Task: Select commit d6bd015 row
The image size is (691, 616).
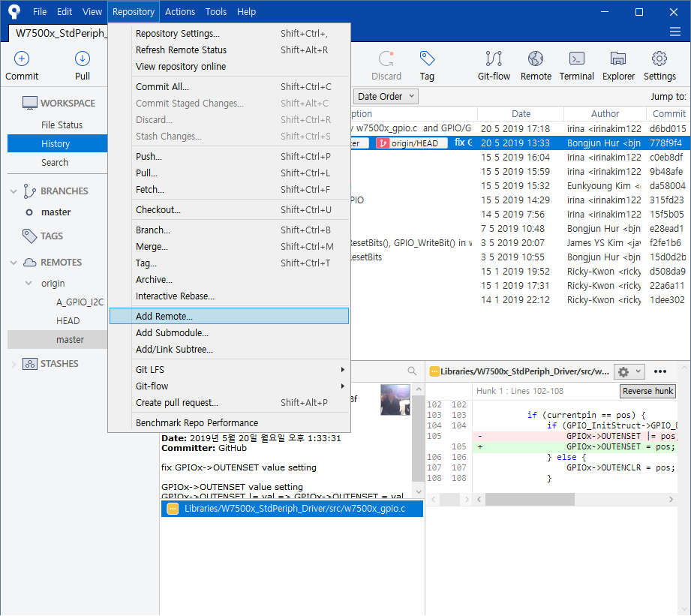Action: (x=521, y=128)
